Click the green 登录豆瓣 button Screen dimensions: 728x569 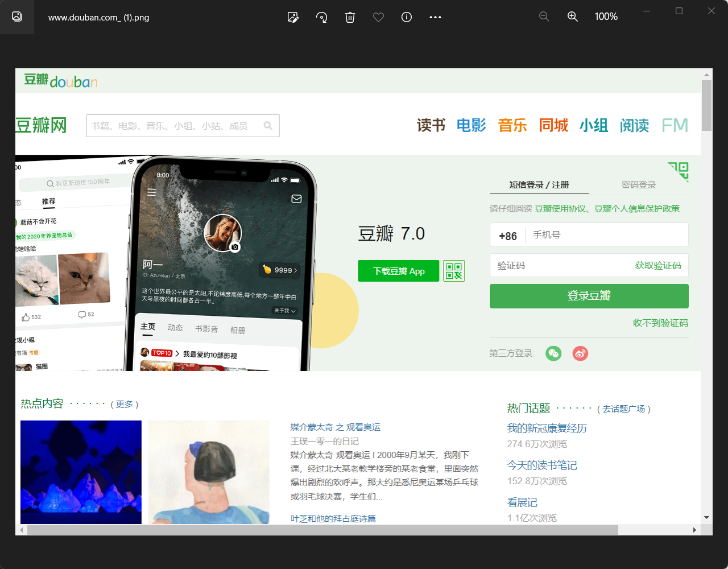click(589, 296)
